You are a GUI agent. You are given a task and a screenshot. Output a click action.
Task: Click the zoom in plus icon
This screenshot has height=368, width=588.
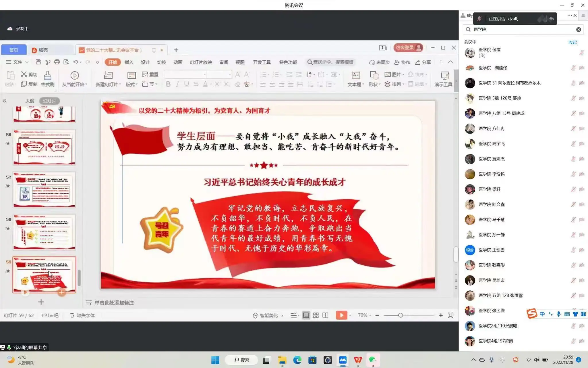(441, 315)
